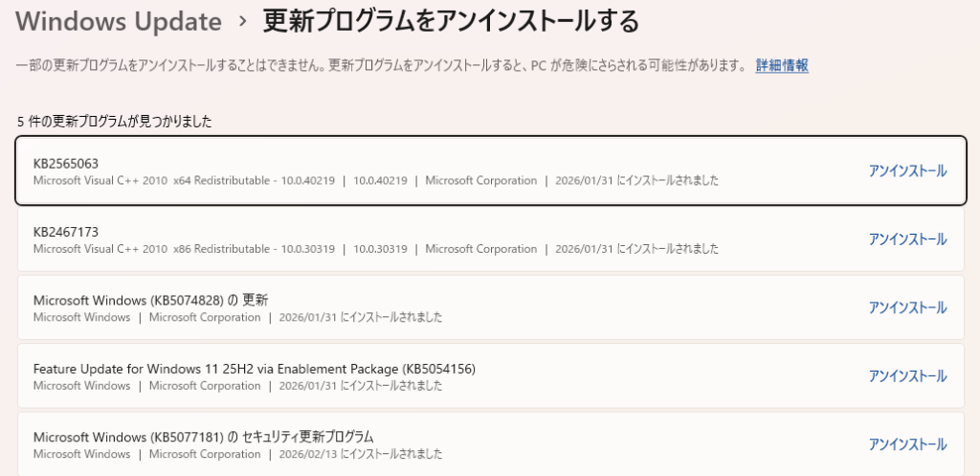The height and width of the screenshot is (476, 980).
Task: Select the KB2467173 title text
Action: (66, 232)
